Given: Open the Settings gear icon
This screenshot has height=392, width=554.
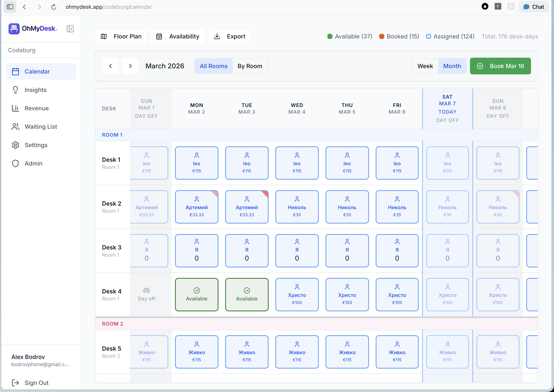Looking at the screenshot, I should pyautogui.click(x=15, y=145).
